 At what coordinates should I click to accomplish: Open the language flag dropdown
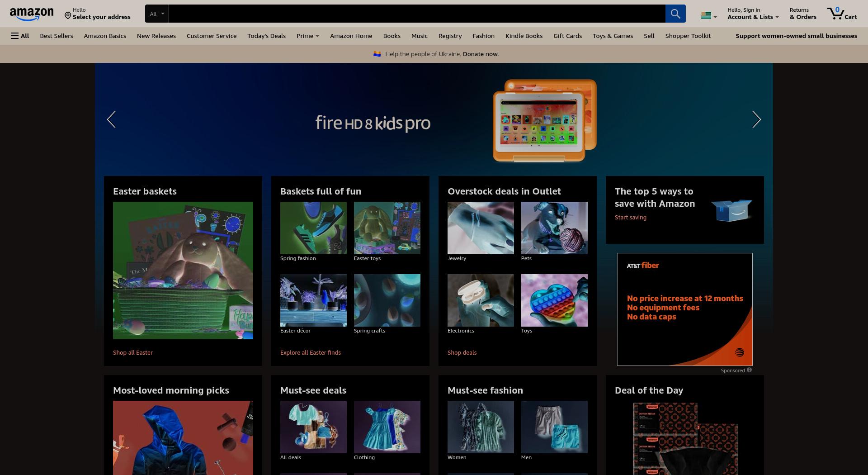(708, 15)
